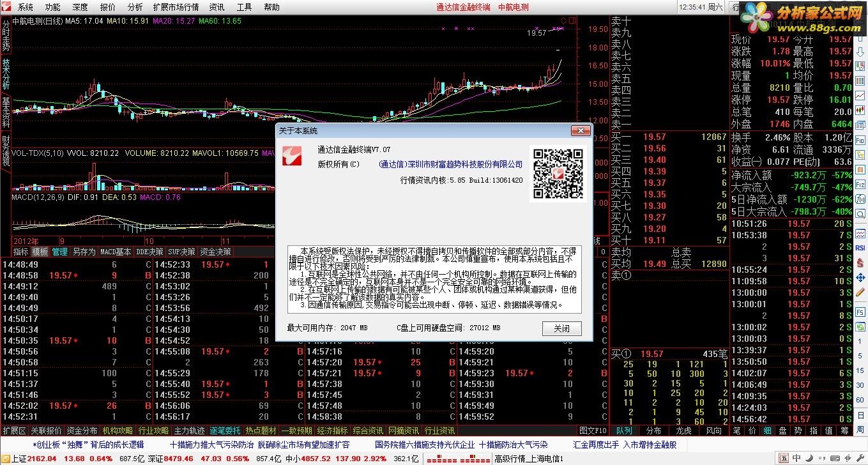Click the soft keyboard icon in IME bar
Viewport: 868px width, 465px height.
(x=835, y=458)
